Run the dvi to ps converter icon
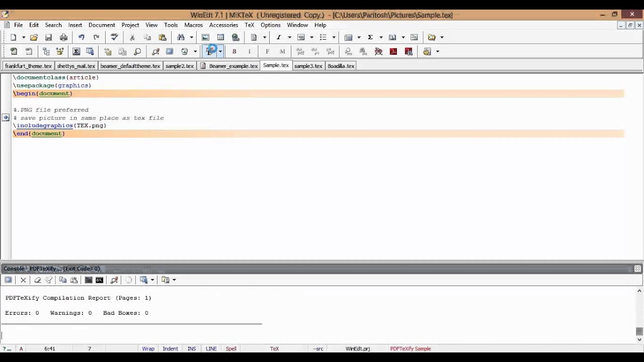The image size is (644, 362). 315,51
